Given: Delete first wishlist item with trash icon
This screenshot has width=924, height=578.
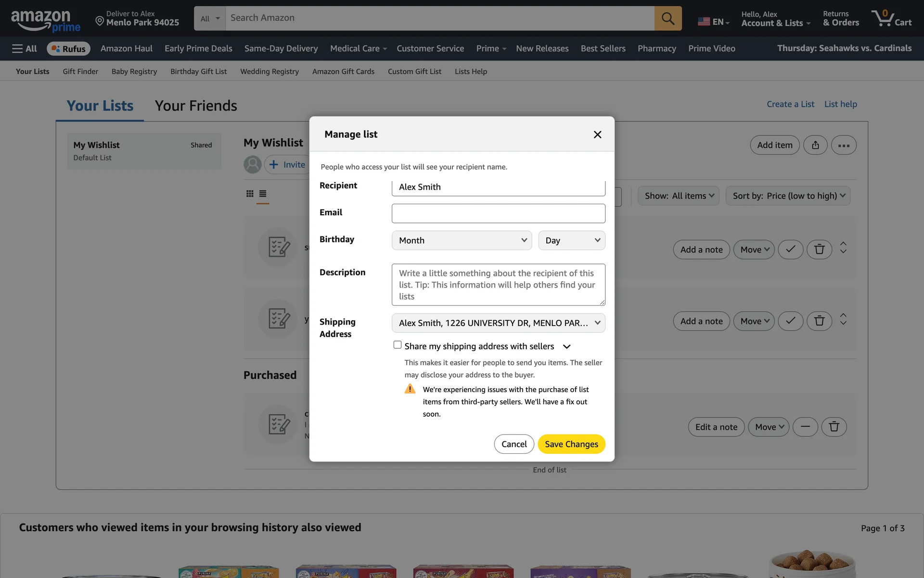Looking at the screenshot, I should [819, 250].
